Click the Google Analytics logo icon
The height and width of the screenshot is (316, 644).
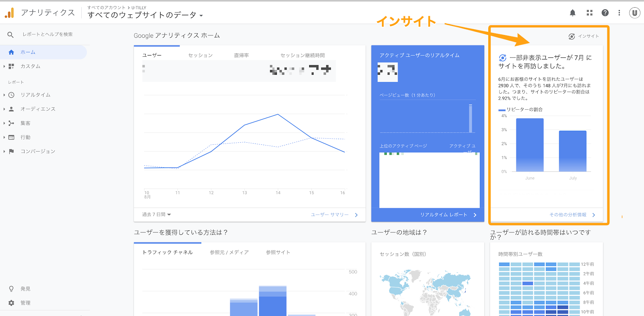coord(9,13)
